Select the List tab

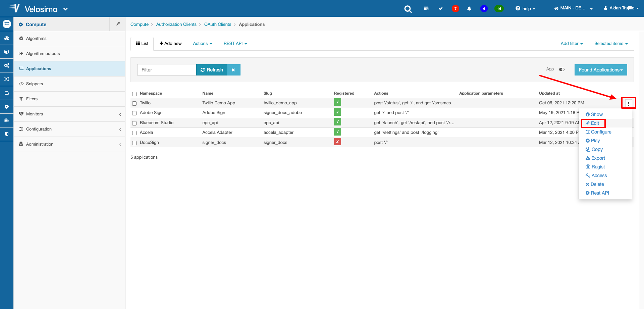click(x=142, y=44)
